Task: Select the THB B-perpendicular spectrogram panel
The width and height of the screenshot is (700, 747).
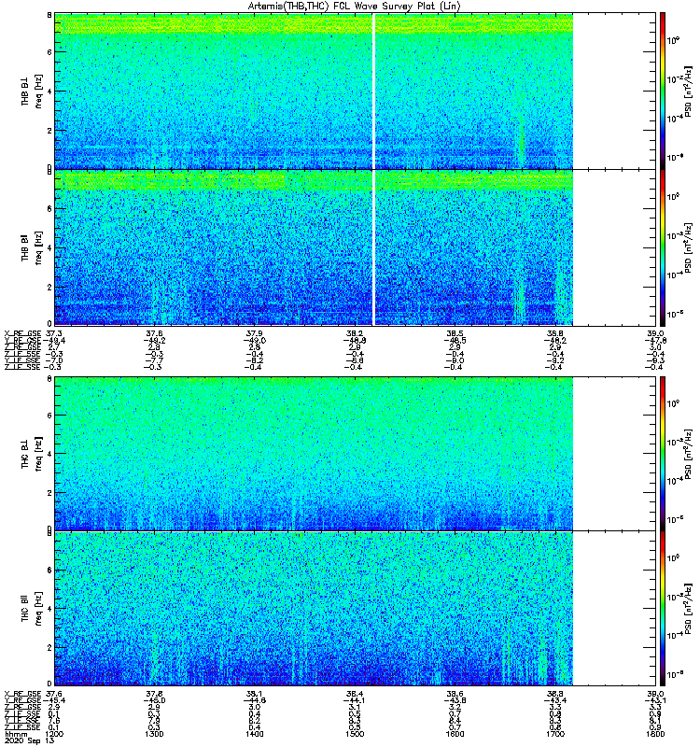Action: pyautogui.click(x=356, y=91)
